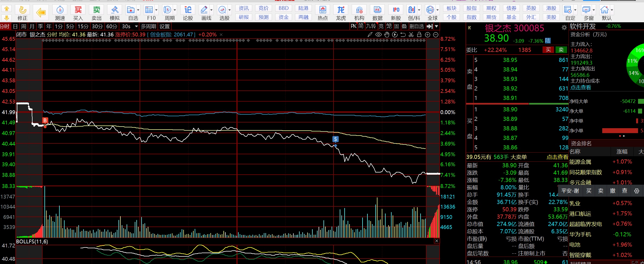Click the red B buy marker on chart
This screenshot has width=644, height=264.
click(45, 120)
